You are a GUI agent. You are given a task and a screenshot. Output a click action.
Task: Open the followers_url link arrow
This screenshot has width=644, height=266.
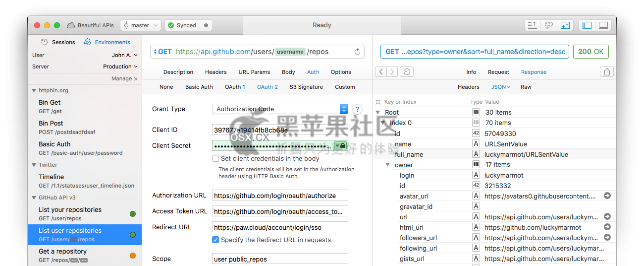(x=607, y=238)
